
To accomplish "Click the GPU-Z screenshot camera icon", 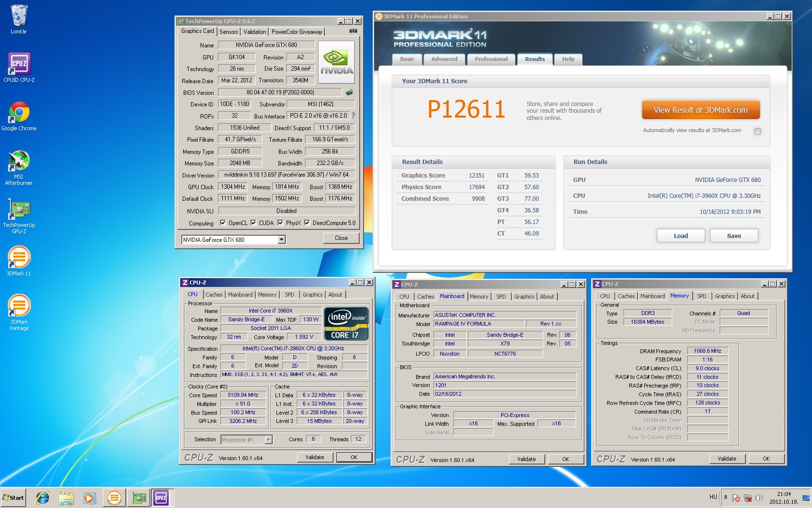I will pyautogui.click(x=353, y=31).
